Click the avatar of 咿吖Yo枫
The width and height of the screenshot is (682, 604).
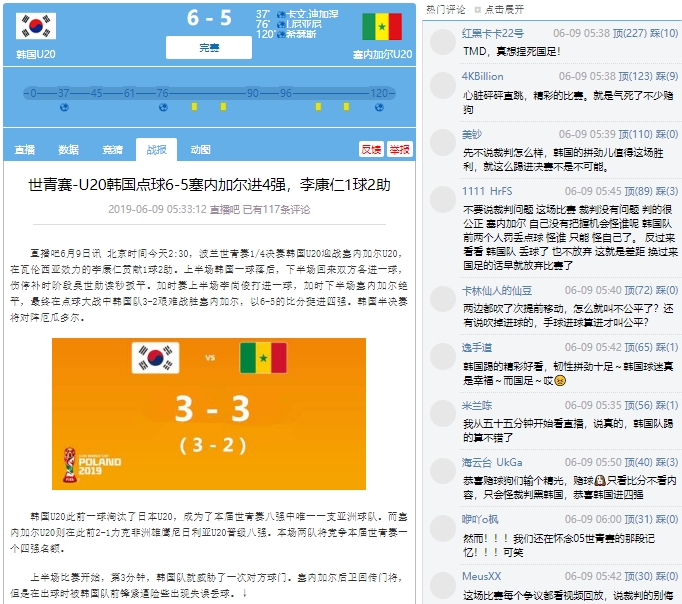443,528
